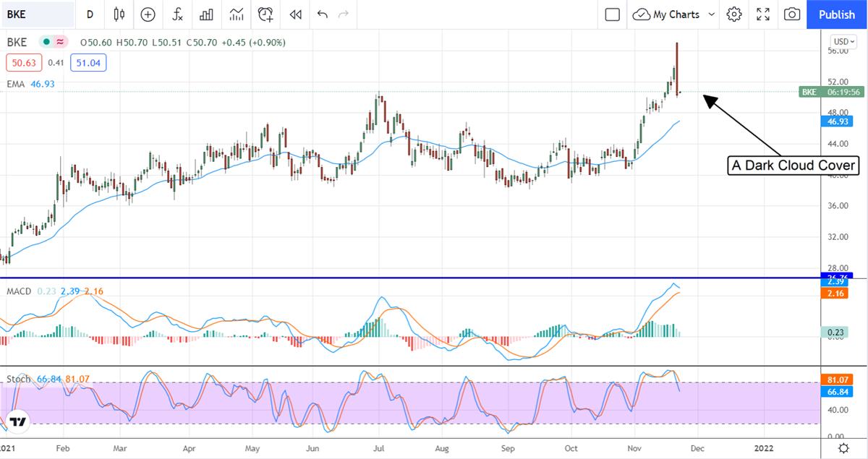The height and width of the screenshot is (459, 868).
Task: Open the D timeframe interval selector
Action: 90,14
